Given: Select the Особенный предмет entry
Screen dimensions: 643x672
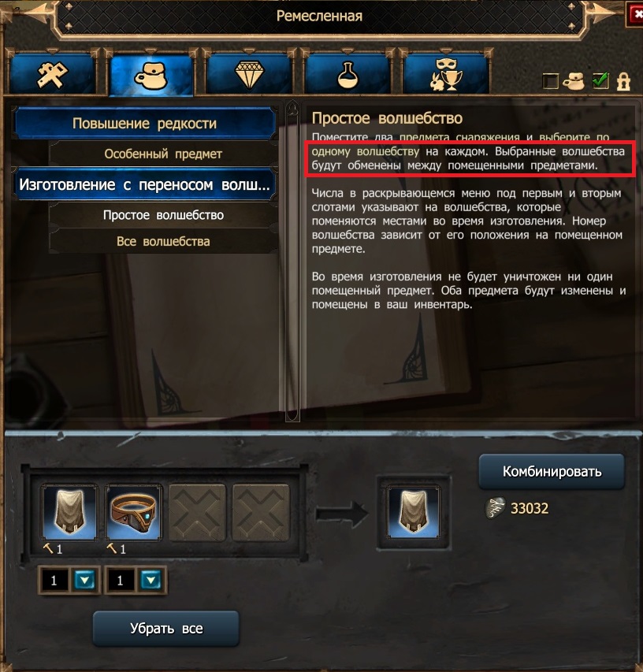Looking at the screenshot, I should tap(163, 154).
